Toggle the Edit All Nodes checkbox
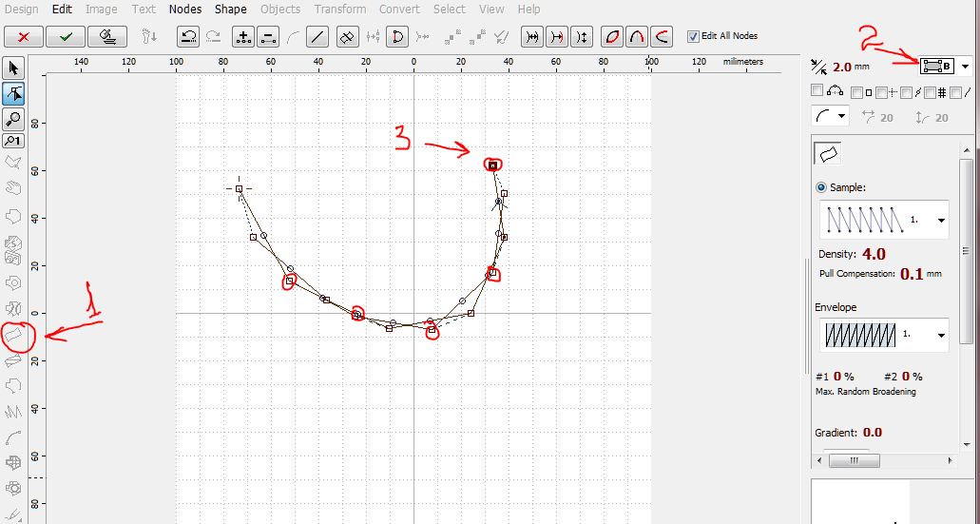 [x=693, y=36]
